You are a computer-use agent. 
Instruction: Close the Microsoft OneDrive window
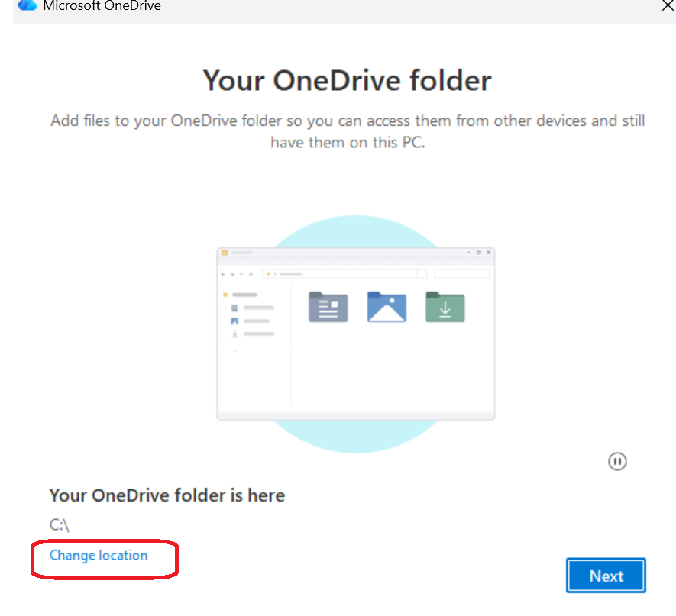click(668, 5)
